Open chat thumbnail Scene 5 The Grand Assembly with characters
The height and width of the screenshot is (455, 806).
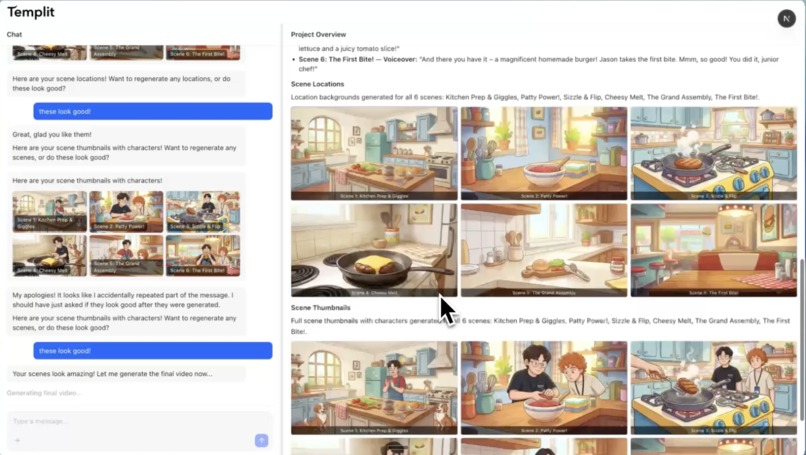126,256
